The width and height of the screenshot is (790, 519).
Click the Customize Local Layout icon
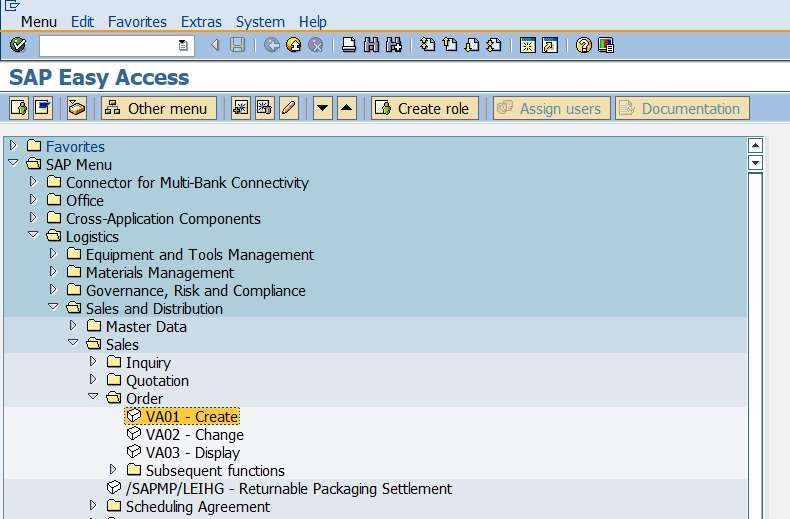[x=606, y=45]
